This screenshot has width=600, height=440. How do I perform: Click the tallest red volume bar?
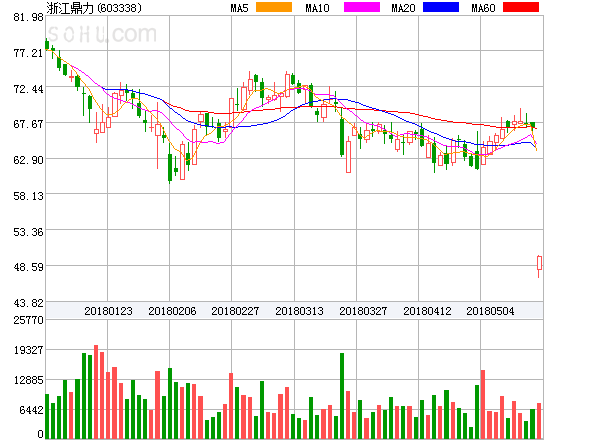pyautogui.click(x=96, y=392)
